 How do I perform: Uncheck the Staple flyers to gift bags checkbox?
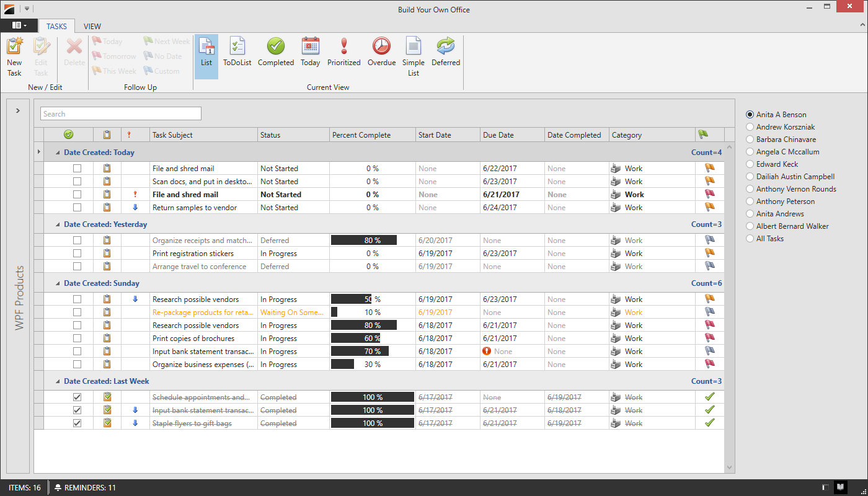click(77, 423)
